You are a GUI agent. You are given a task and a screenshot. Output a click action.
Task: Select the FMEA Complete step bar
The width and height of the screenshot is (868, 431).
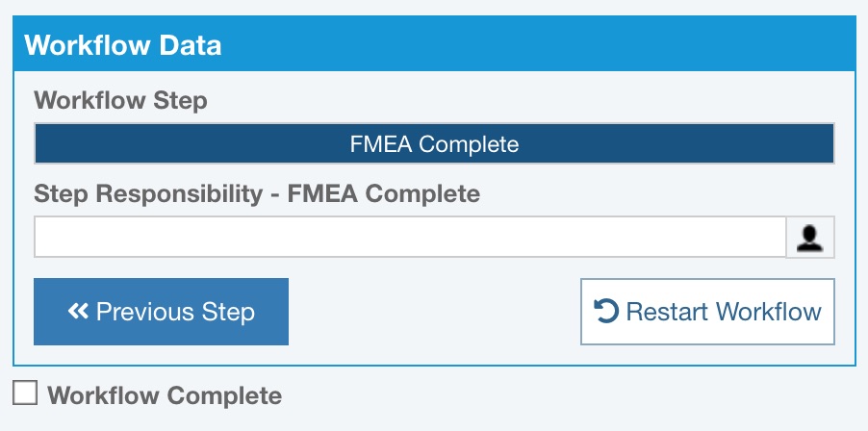point(434,144)
